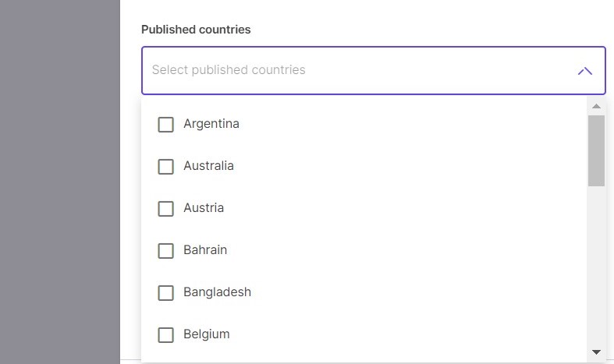This screenshot has height=364, width=614.
Task: Click the gray backdrop to dismiss
Action: pos(60,182)
